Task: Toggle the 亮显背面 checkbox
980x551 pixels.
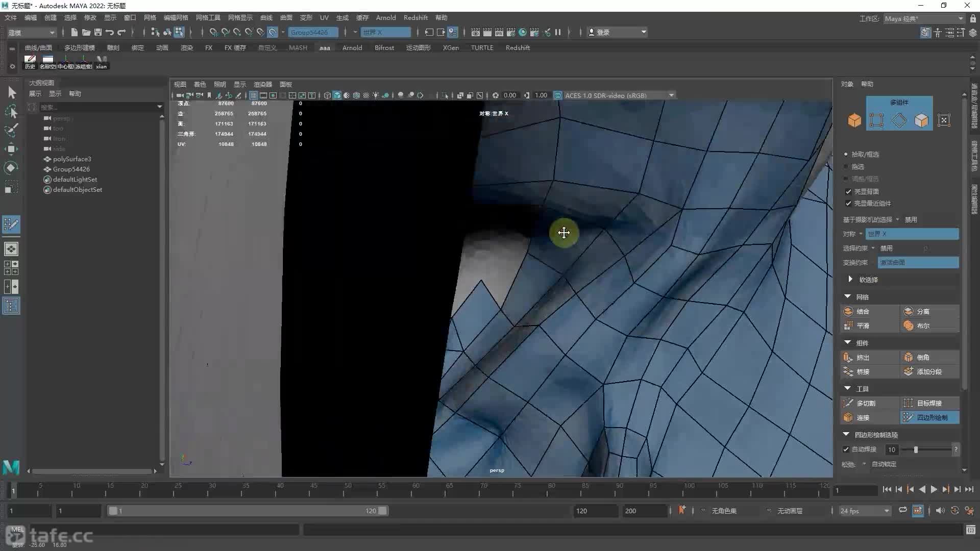Action: [x=848, y=191]
